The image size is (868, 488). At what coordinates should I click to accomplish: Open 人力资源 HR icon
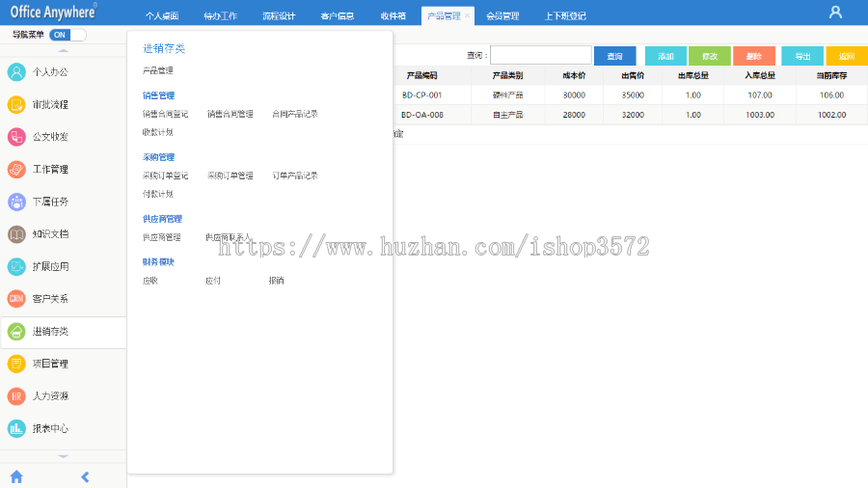pos(16,396)
